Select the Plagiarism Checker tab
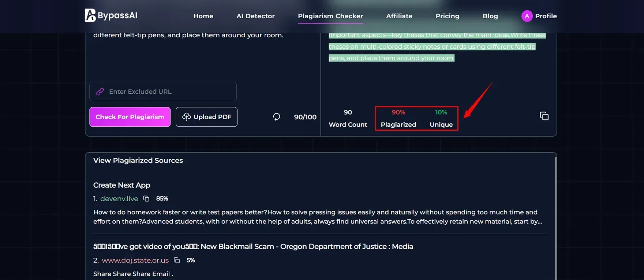Image resolution: width=644 pixels, height=280 pixels. pyautogui.click(x=330, y=16)
